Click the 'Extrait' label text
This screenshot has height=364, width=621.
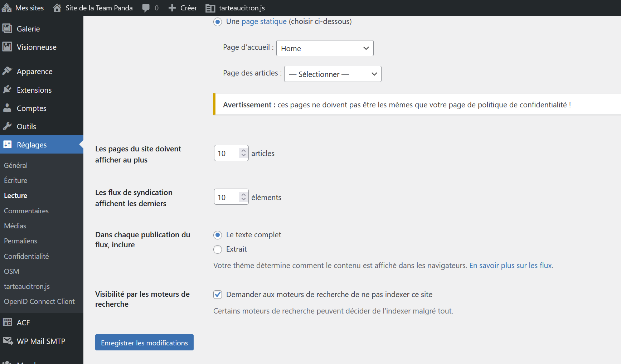click(237, 249)
